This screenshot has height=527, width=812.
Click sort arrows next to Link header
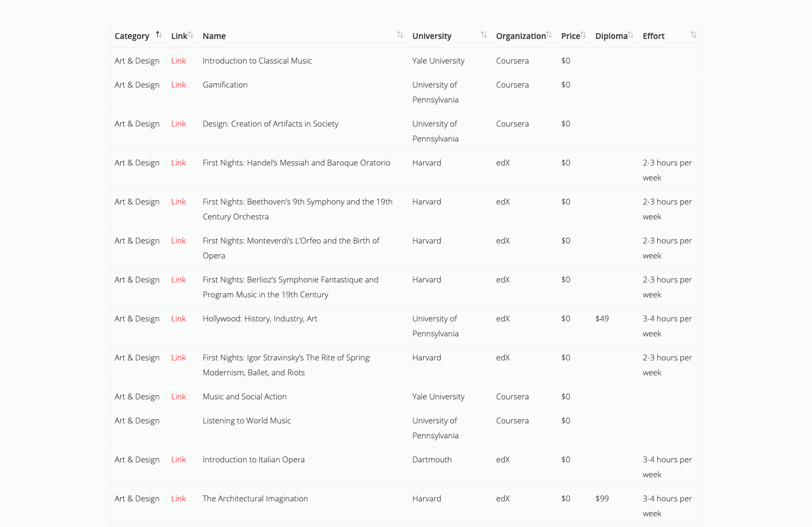tap(190, 35)
